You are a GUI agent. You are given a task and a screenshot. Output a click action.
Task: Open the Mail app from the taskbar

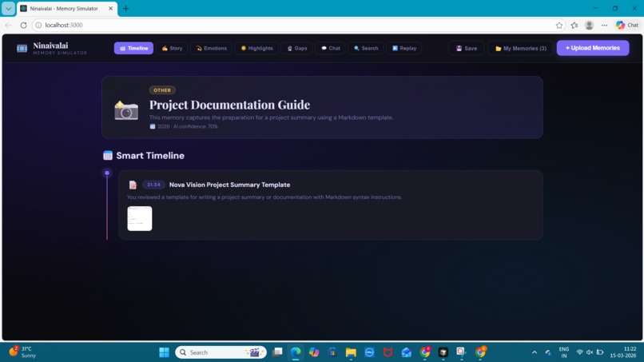[x=406, y=352]
